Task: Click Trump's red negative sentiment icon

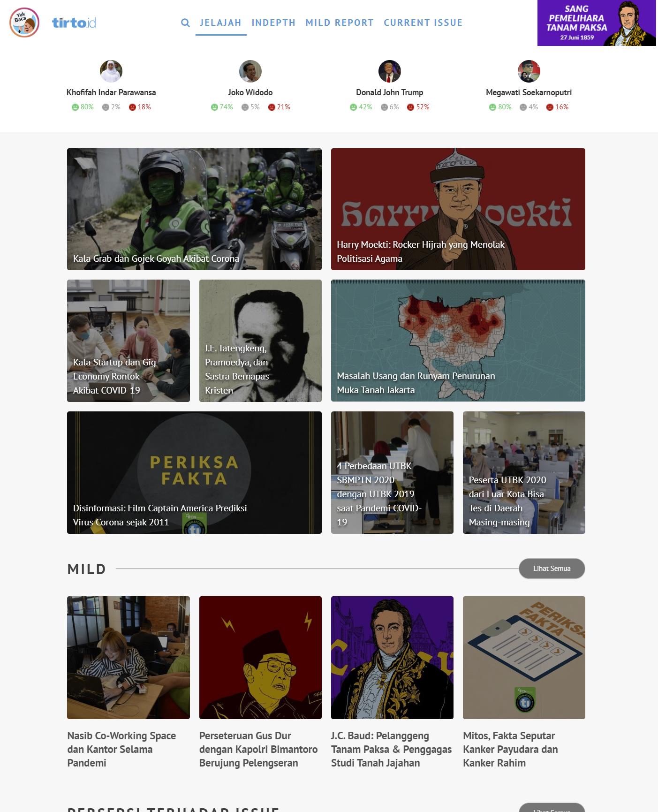Action: coord(411,107)
